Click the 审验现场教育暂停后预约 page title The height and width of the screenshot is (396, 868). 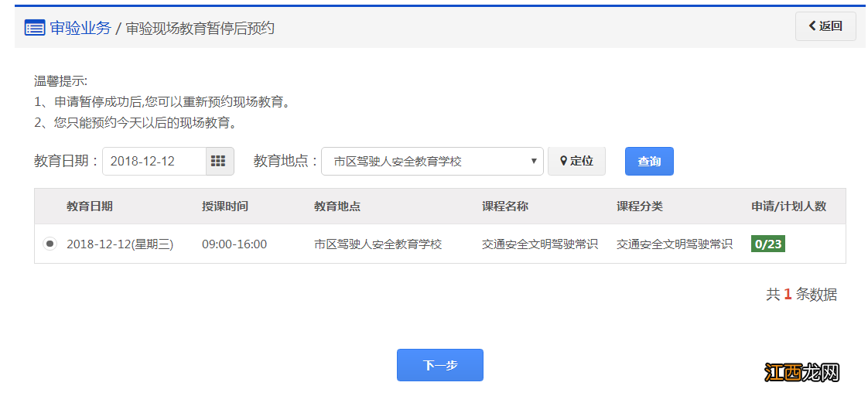pyautogui.click(x=200, y=28)
